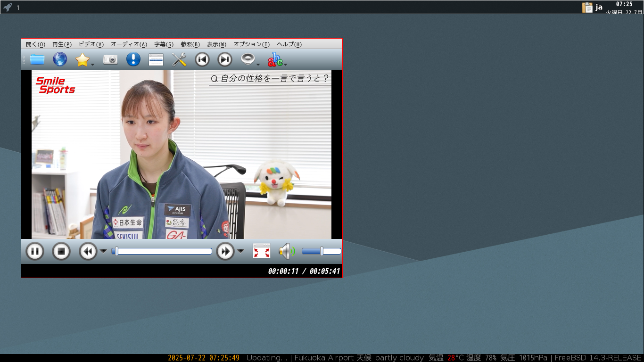Expand the Favorites star dropdown arrow
The width and height of the screenshot is (644, 362).
point(93,65)
